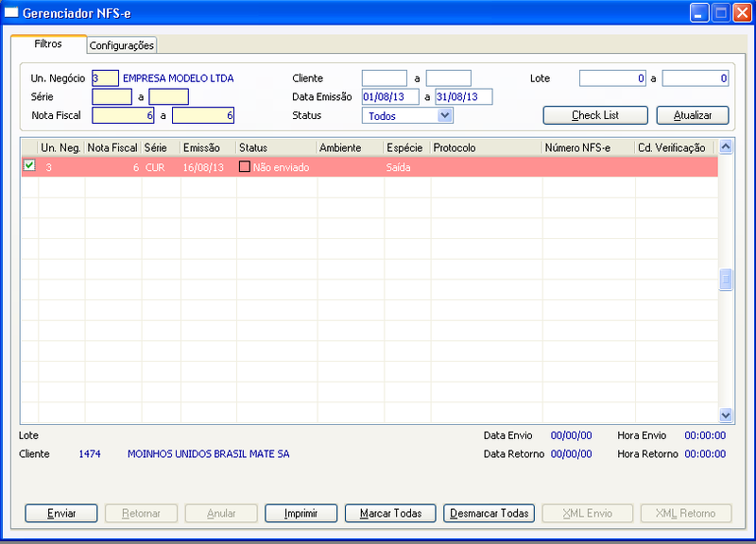Click the ending Nota Fiscal field
Screen dimensions: 756x544
(203, 115)
